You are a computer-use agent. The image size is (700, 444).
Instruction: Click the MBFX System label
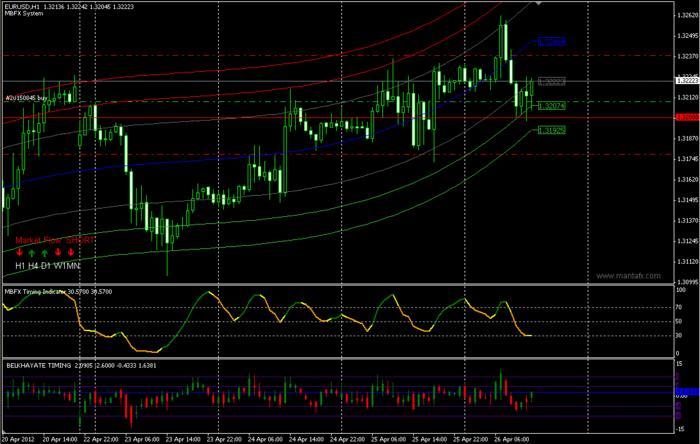pyautogui.click(x=24, y=13)
